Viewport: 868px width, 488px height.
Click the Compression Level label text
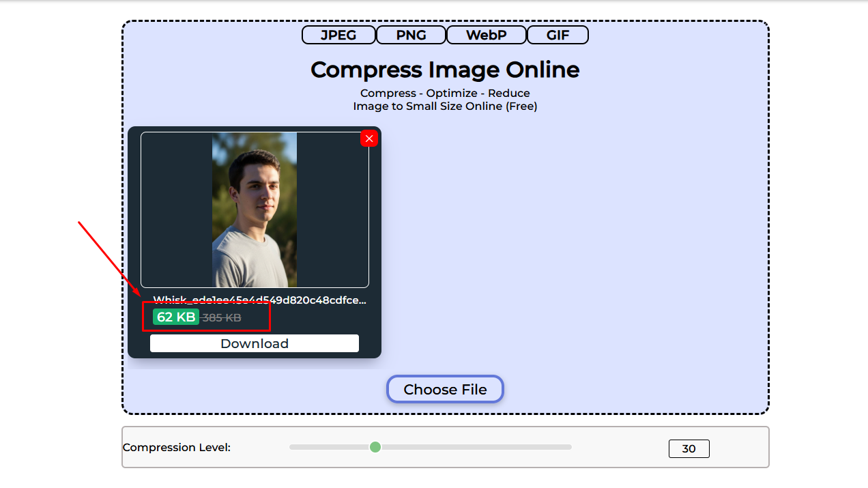click(177, 447)
